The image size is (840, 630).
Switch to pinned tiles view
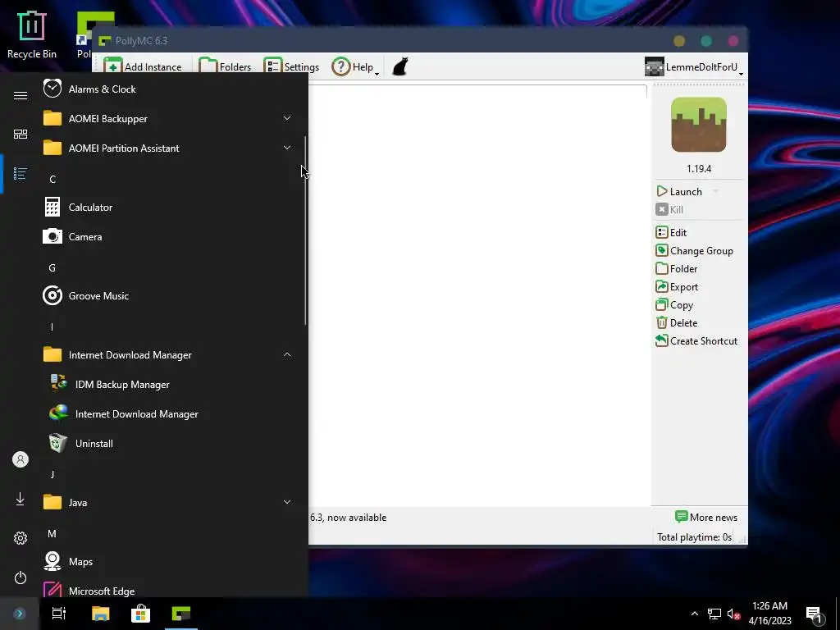tap(21, 134)
